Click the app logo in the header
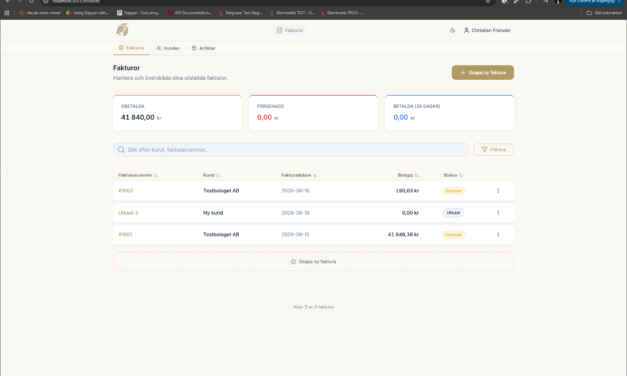Viewport: 627px width, 376px height. 122,30
